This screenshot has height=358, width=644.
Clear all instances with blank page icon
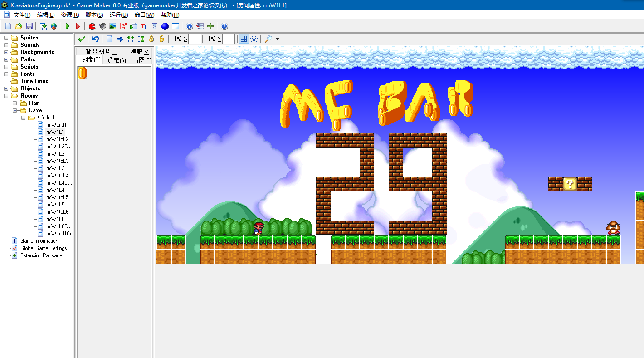point(109,39)
